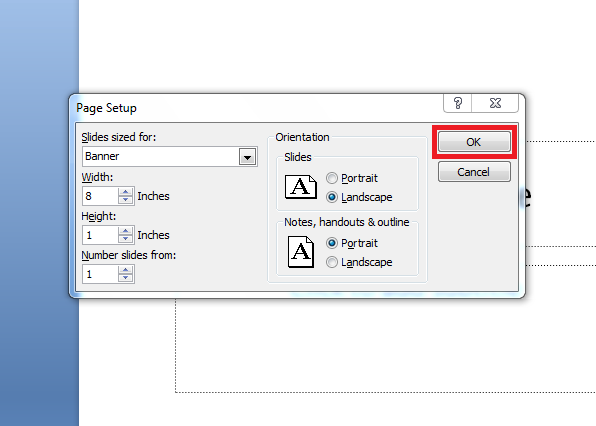Open the Slides sized for dropdown
Screen dimensions: 596x426
tap(247, 156)
